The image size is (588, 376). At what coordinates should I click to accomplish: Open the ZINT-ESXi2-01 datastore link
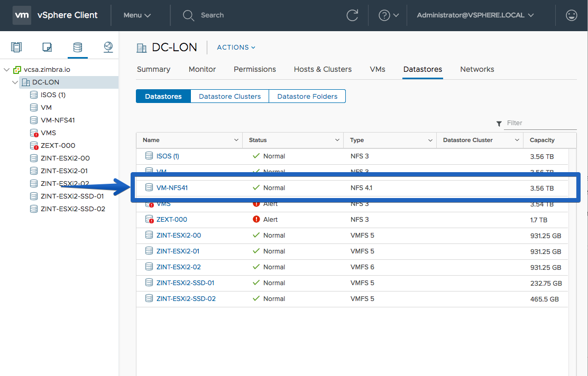coord(178,251)
